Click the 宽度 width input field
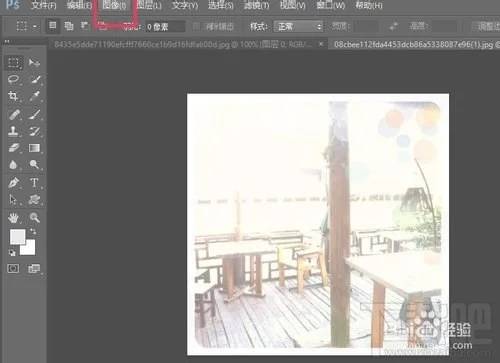The width and height of the screenshot is (500, 363). 366,26
